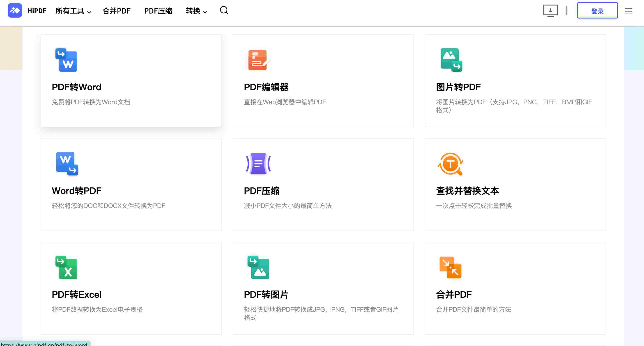Click the PDF转图片 teal icon

point(258,267)
